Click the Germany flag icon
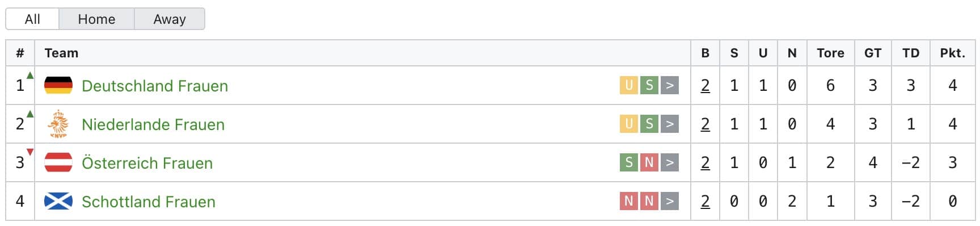This screenshot has height=226, width=980. (x=58, y=85)
